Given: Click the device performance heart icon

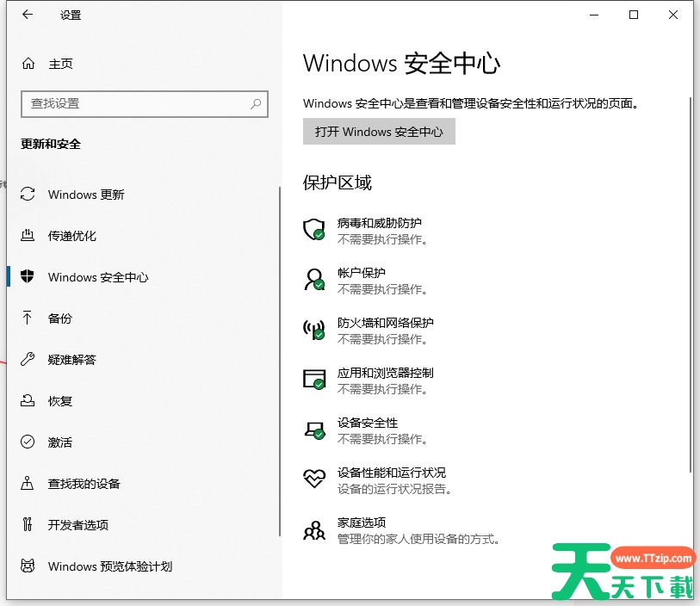Looking at the screenshot, I should click(x=313, y=479).
